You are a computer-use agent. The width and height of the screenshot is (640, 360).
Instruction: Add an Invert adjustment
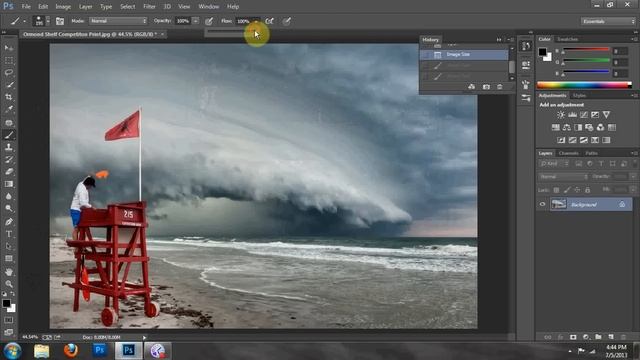[x=561, y=140]
